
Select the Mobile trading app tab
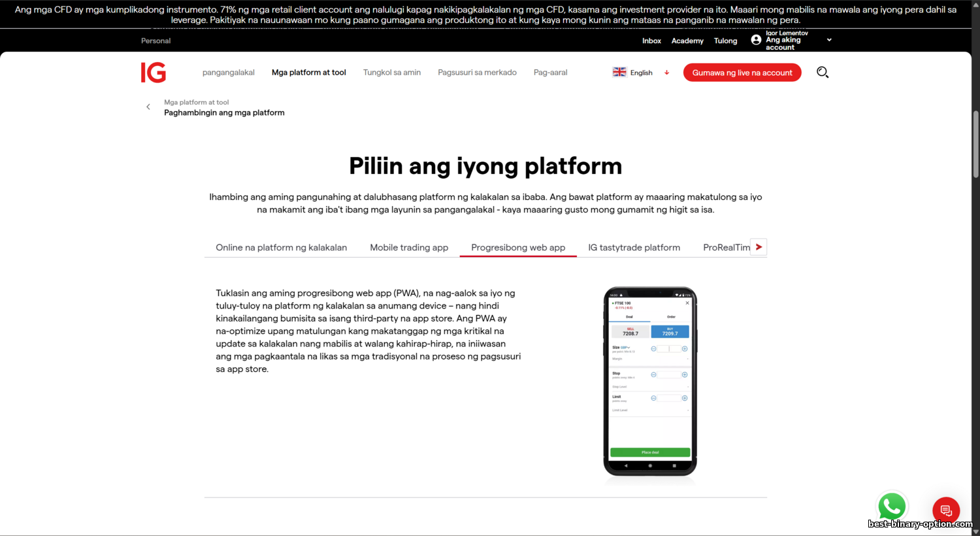click(x=409, y=248)
